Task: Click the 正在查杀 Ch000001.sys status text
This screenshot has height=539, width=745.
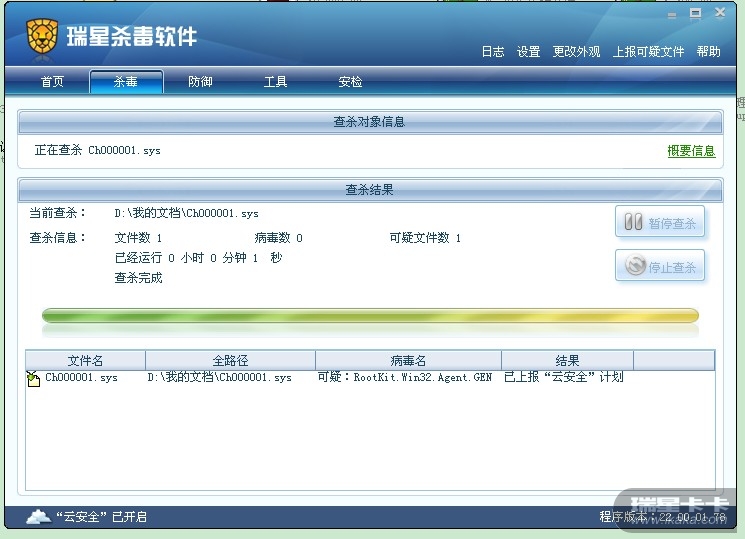Action: tap(97, 150)
